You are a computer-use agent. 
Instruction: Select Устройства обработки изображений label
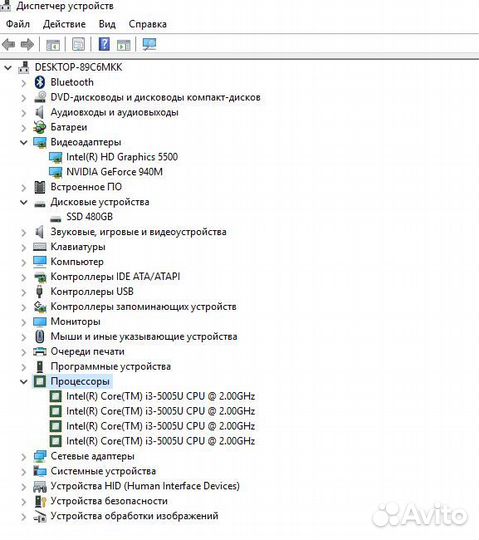[134, 516]
